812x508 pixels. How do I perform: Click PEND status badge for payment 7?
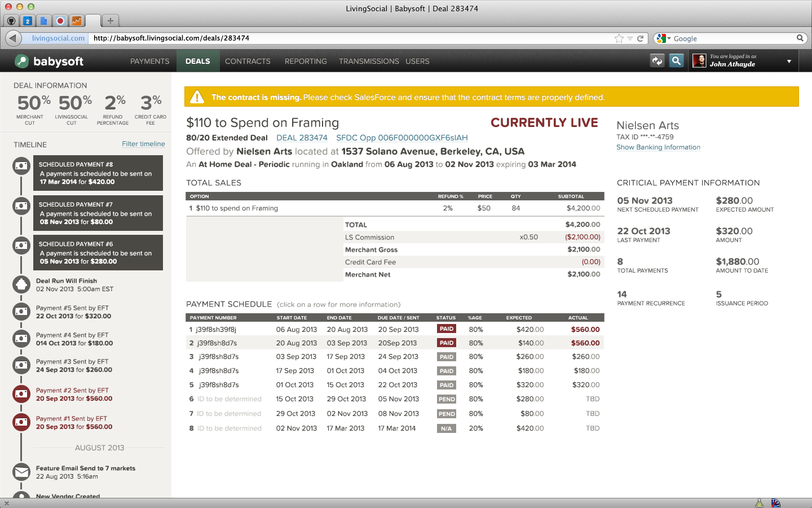pos(447,414)
